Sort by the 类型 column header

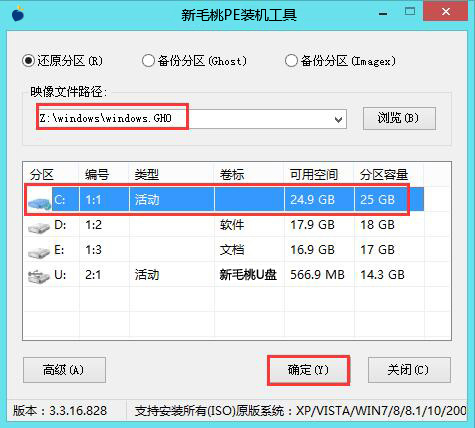[x=147, y=174]
